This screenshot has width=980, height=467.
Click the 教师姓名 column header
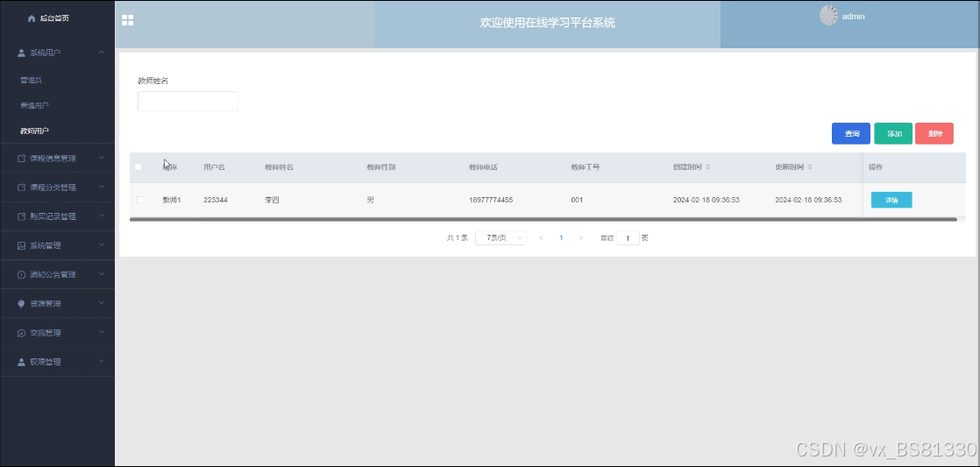point(279,167)
